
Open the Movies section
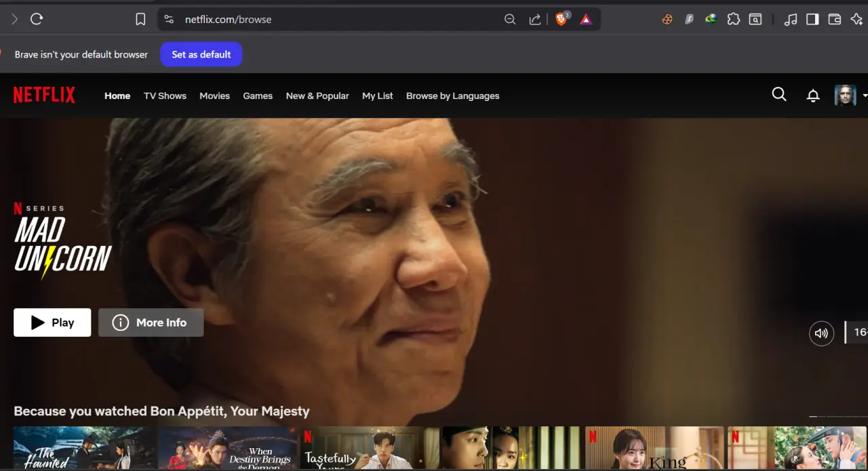[214, 96]
